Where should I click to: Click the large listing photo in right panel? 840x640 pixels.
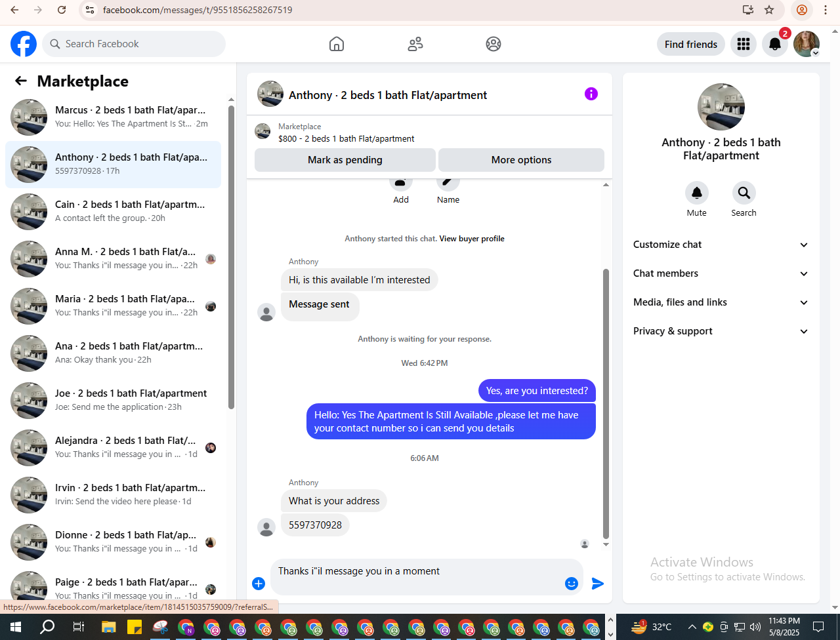click(x=721, y=107)
